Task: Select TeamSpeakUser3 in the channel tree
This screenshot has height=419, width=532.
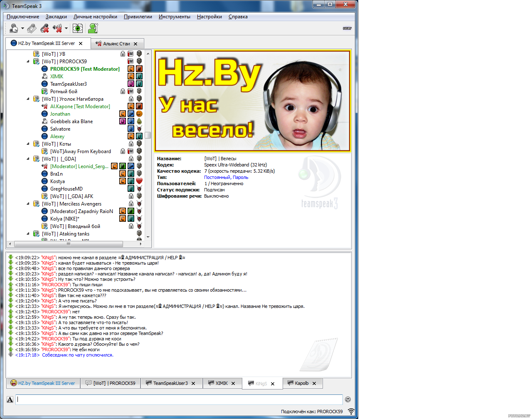Action: coord(69,84)
